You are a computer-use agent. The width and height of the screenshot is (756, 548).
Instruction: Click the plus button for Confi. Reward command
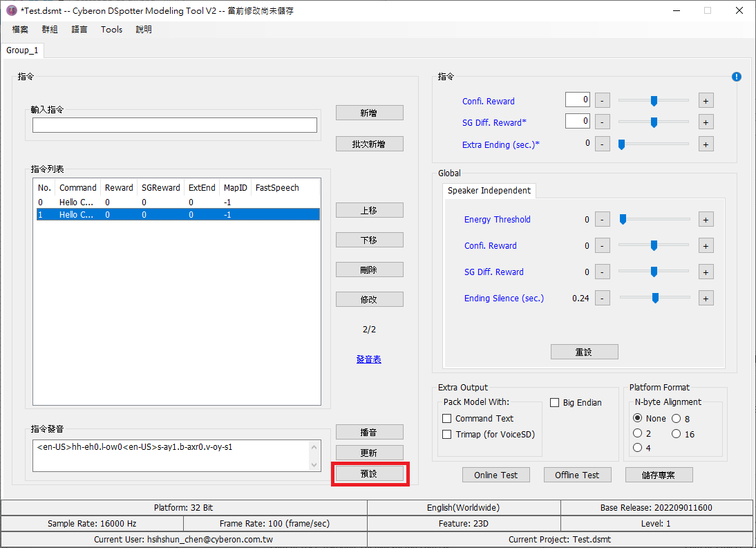click(x=706, y=101)
